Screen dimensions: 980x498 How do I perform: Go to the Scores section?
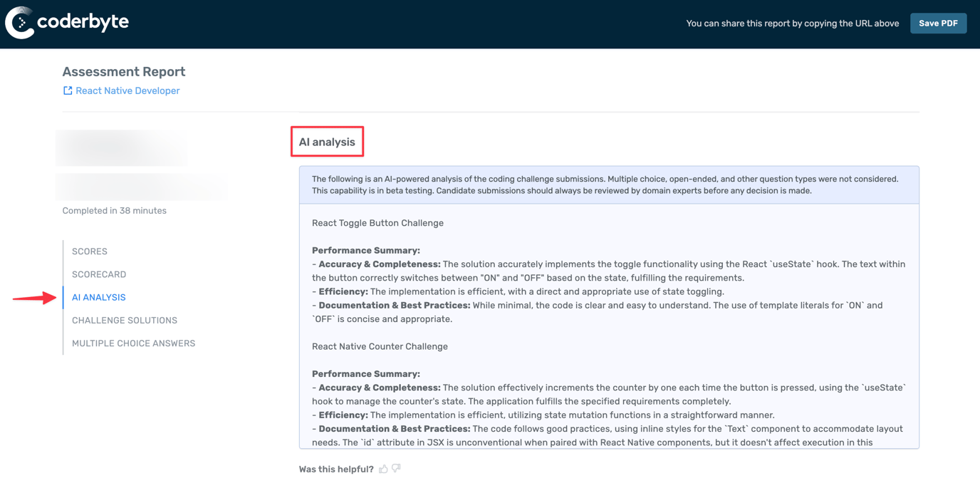click(90, 251)
